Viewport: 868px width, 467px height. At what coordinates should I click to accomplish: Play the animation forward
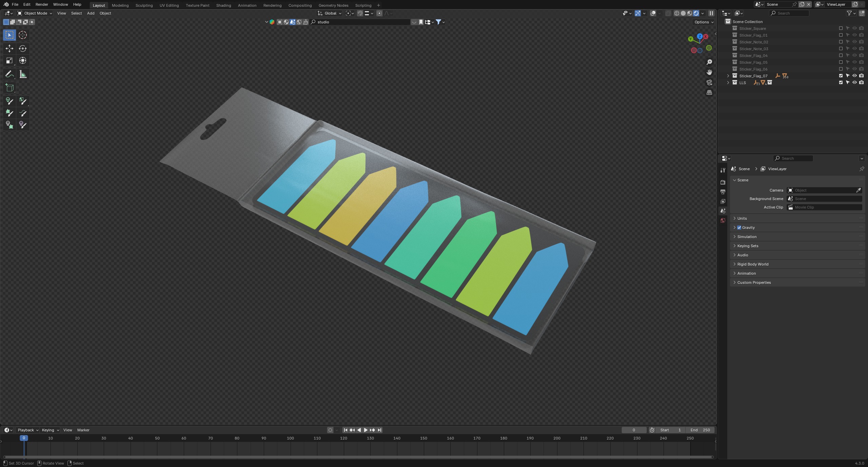[366, 430]
